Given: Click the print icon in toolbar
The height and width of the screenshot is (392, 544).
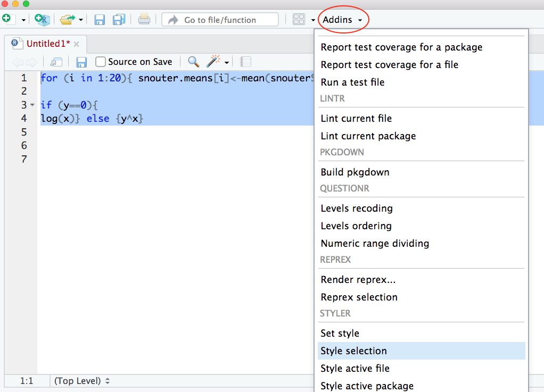Looking at the screenshot, I should [x=144, y=20].
